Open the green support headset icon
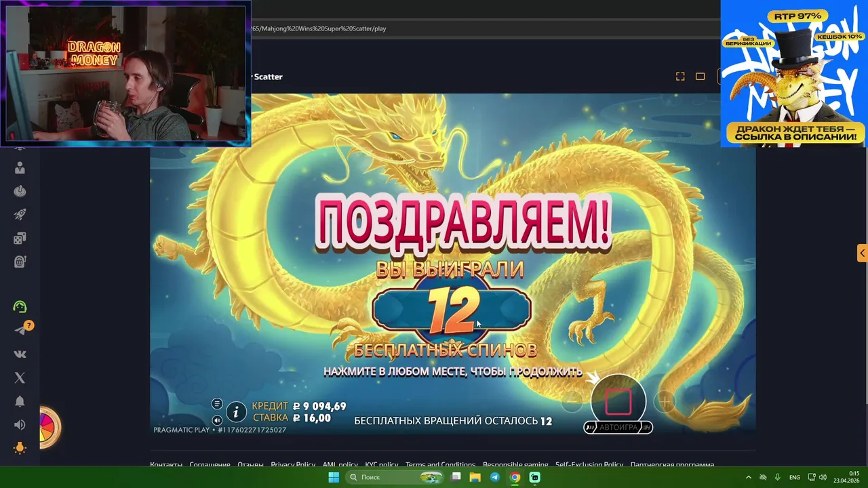868x488 pixels. click(20, 307)
